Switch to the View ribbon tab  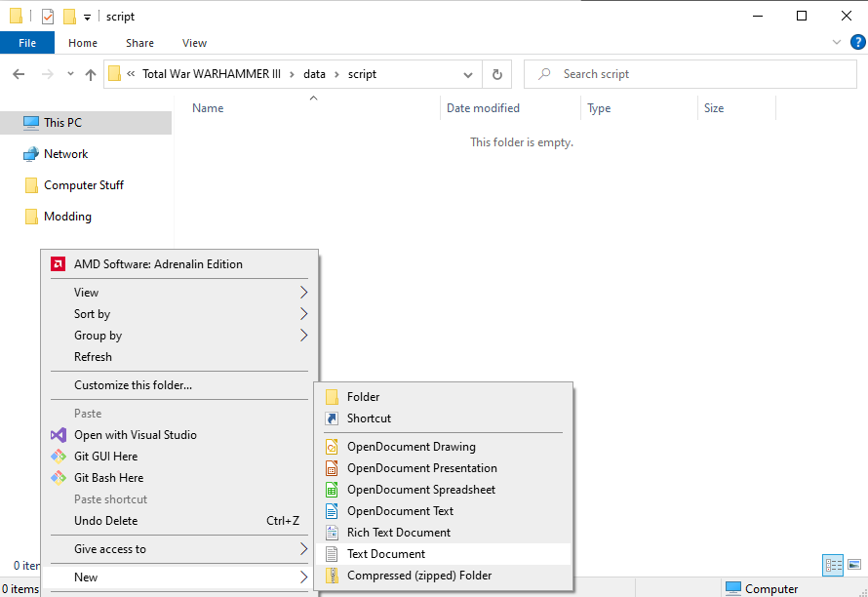coord(194,43)
